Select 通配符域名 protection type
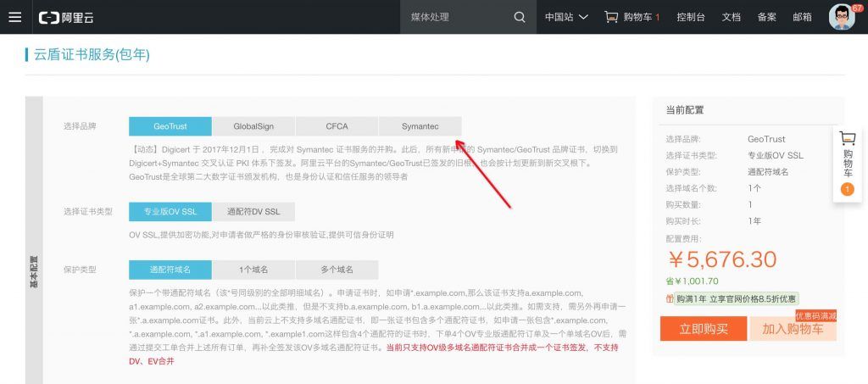This screenshot has height=384, width=868. [x=170, y=270]
